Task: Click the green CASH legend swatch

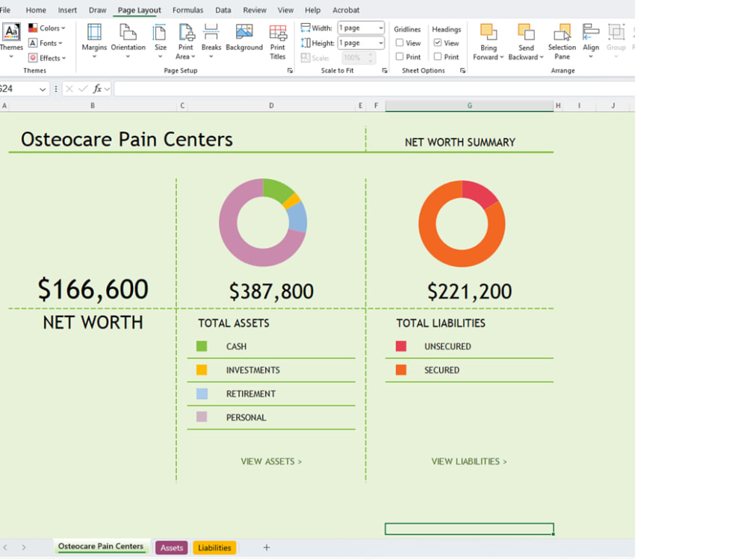Action: tap(202, 346)
